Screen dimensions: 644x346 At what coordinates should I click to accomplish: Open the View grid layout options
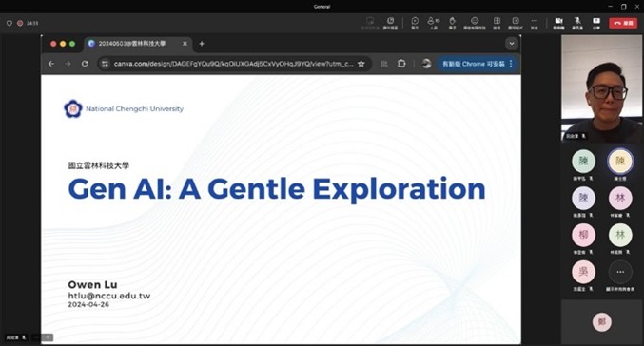497,23
